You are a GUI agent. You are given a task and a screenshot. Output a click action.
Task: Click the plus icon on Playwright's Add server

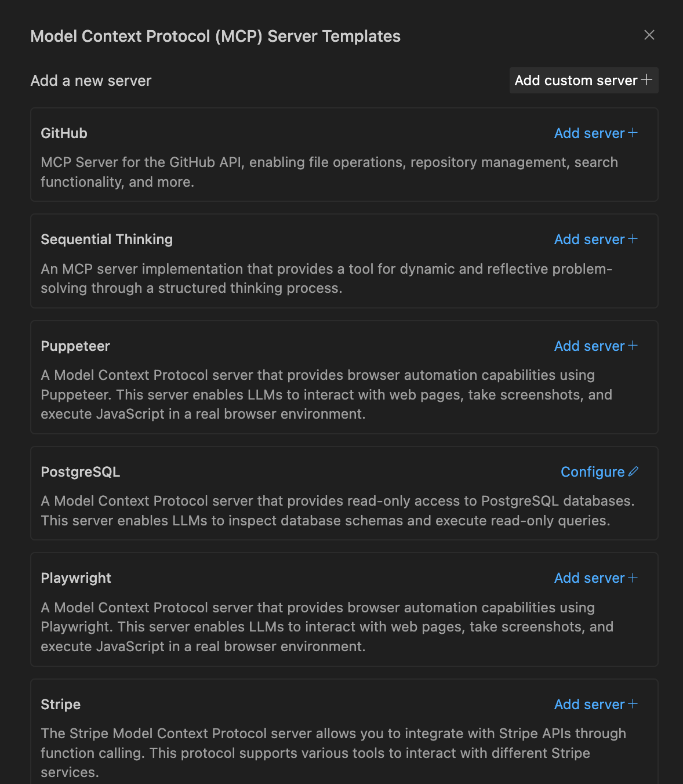[633, 578]
